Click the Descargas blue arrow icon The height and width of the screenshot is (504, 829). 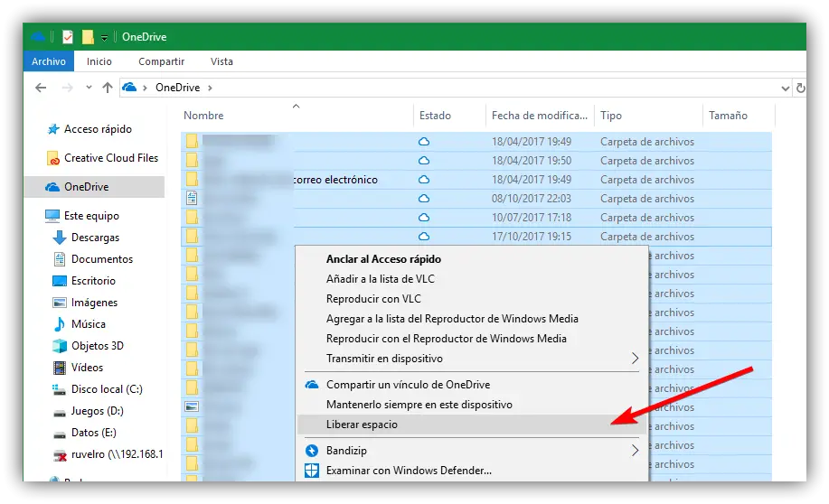coord(60,238)
